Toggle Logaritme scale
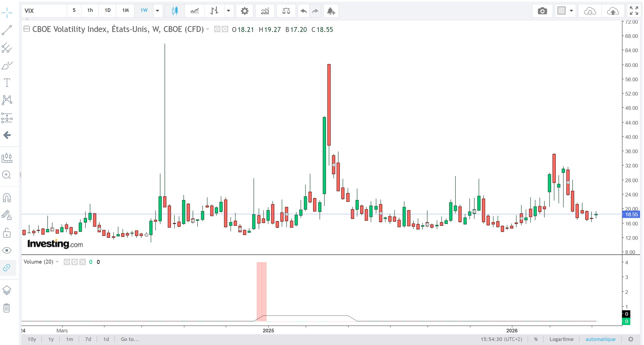The width and height of the screenshot is (644, 345). click(561, 339)
